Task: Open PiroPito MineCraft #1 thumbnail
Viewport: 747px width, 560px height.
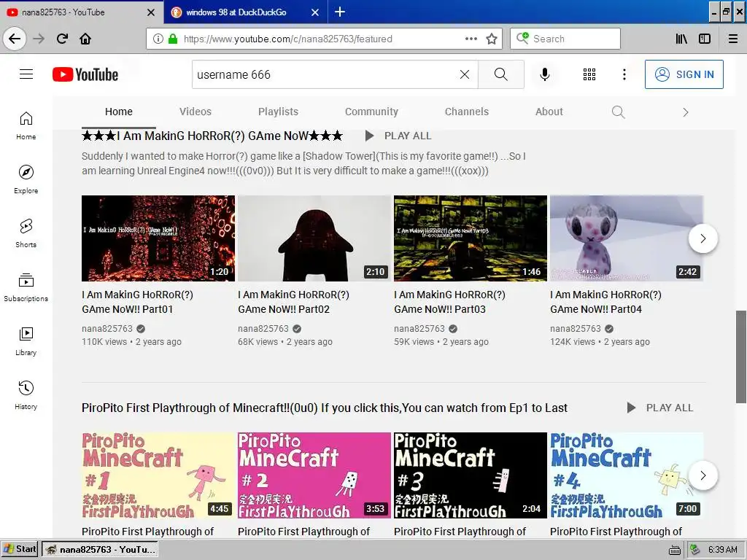Action: coord(158,475)
